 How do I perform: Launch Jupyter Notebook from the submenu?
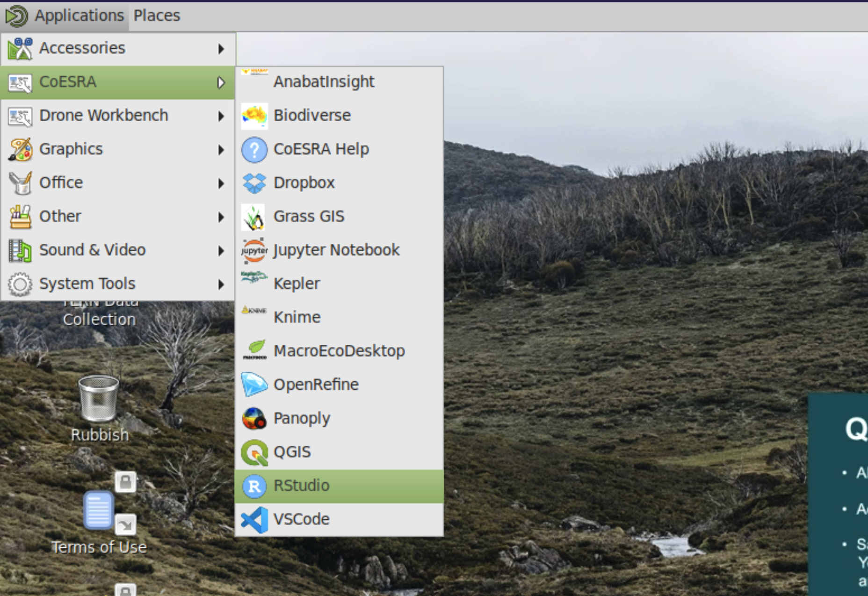(340, 250)
